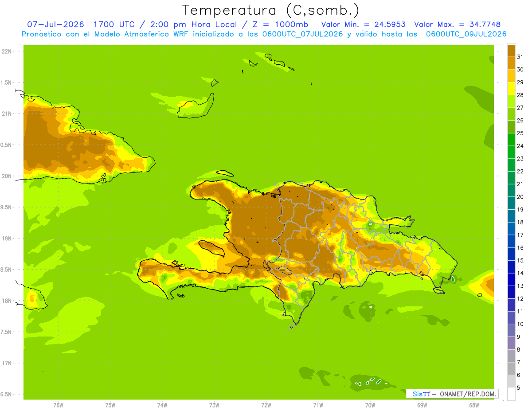Click the "75W" longitude axis label

(110, 405)
